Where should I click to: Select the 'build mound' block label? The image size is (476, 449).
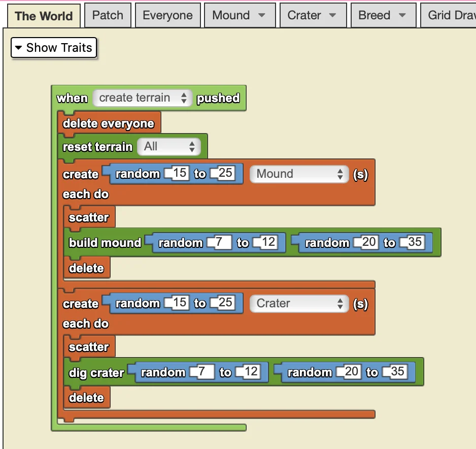[105, 243]
